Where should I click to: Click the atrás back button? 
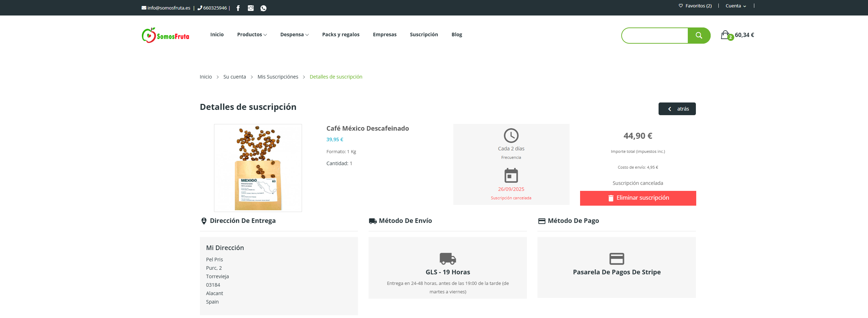677,109
